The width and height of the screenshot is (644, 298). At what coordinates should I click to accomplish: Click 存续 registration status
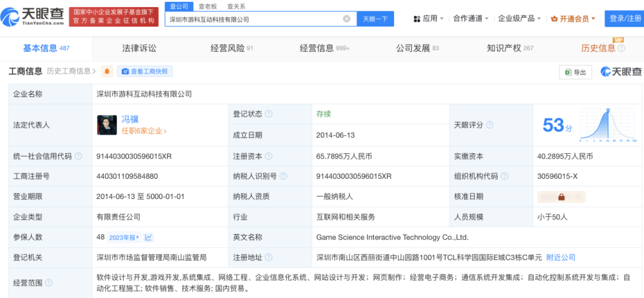click(324, 114)
